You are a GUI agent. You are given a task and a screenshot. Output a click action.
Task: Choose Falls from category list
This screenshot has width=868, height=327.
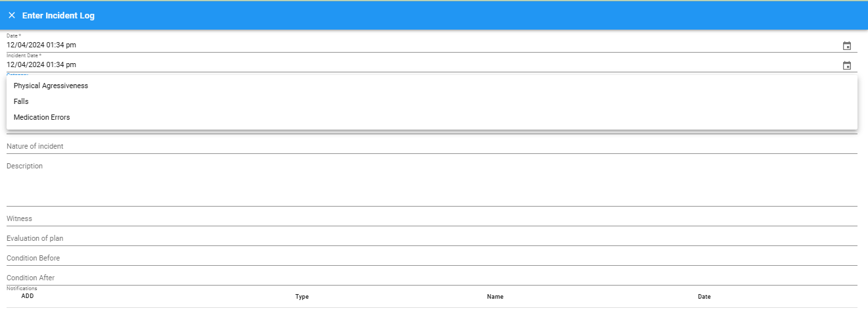point(432,101)
